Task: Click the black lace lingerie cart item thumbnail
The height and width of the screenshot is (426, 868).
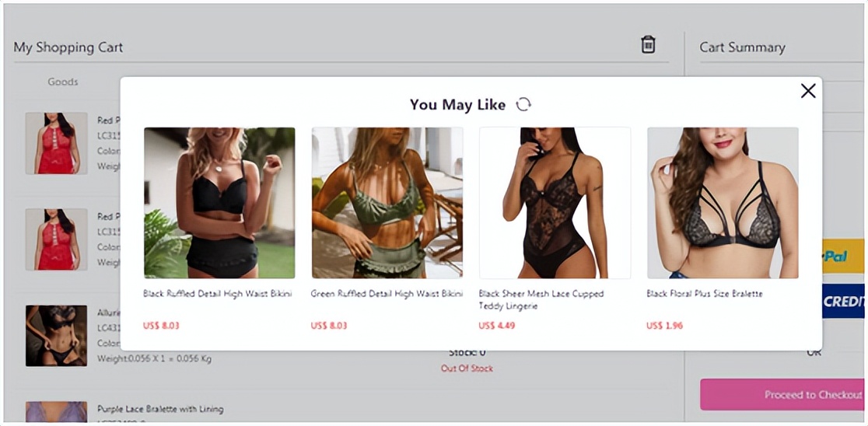Action: click(x=57, y=335)
